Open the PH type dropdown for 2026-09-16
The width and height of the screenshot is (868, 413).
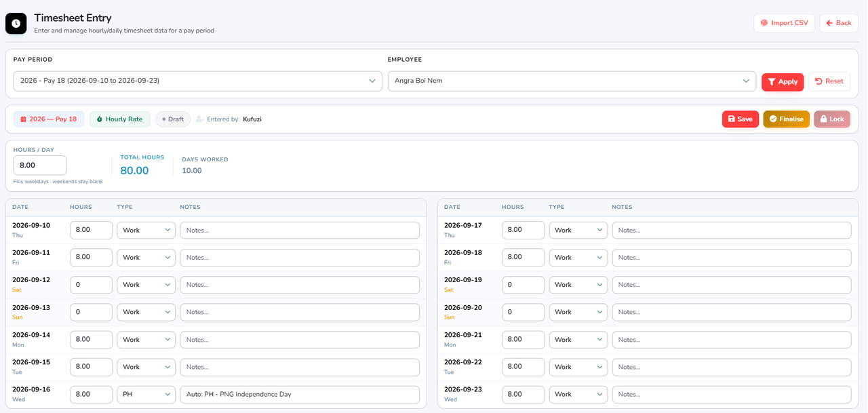tap(146, 394)
